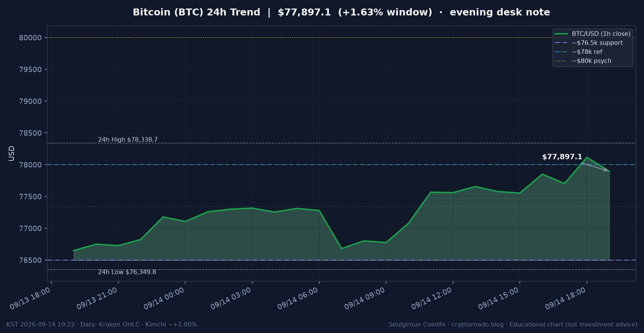Select the BTC/USD (1h close) legend entry
This screenshot has height=333, width=644.
pyautogui.click(x=593, y=34)
